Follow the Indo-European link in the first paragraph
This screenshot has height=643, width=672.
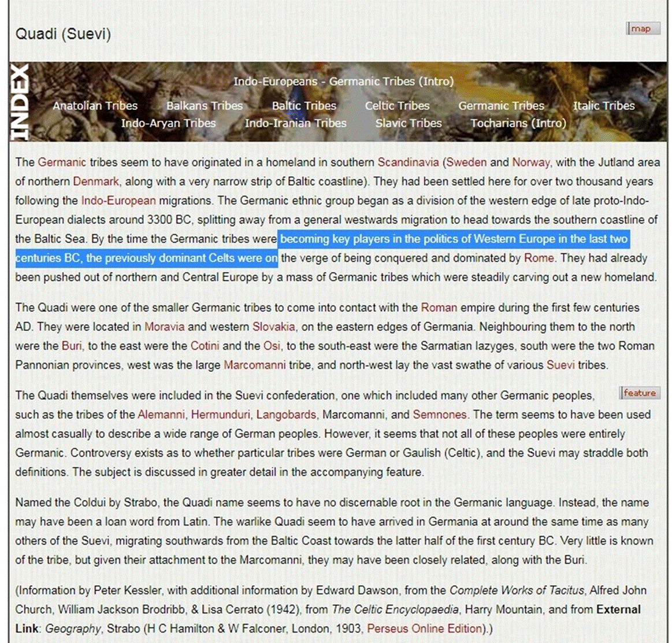[118, 201]
